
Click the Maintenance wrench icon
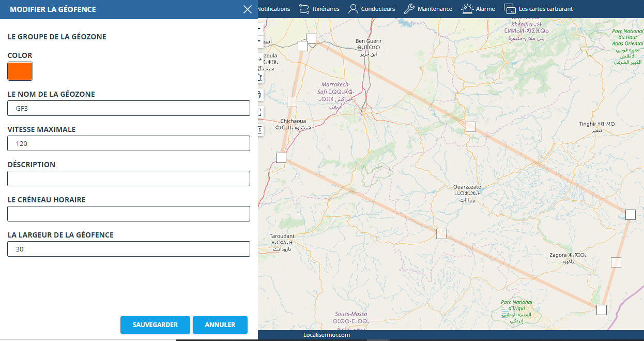click(408, 9)
